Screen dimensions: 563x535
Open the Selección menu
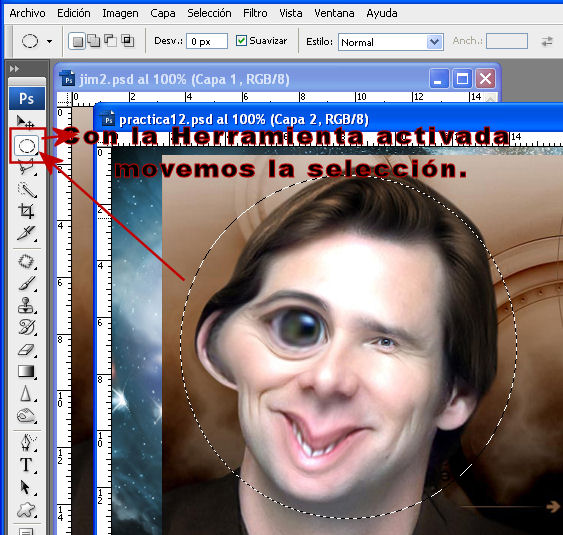point(209,13)
